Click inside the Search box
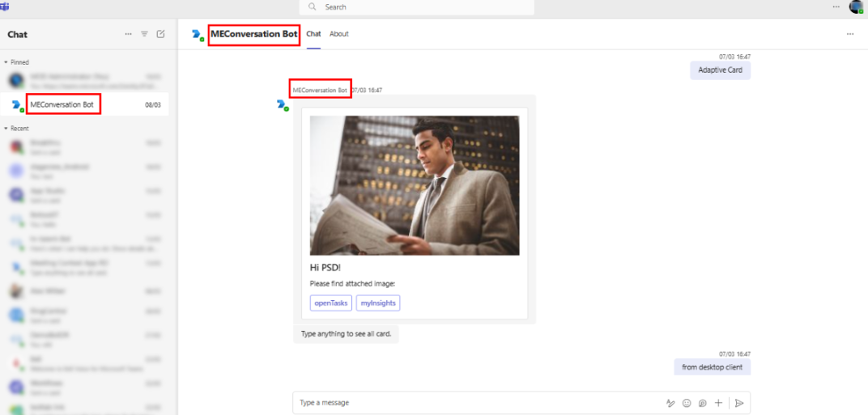Screen dimensions: 868x415 (417, 7)
